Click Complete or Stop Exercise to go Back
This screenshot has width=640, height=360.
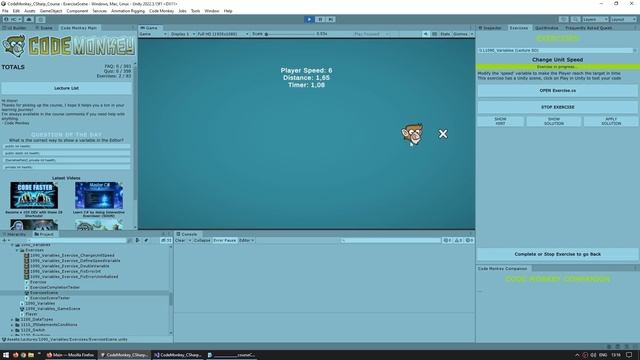pos(558,254)
